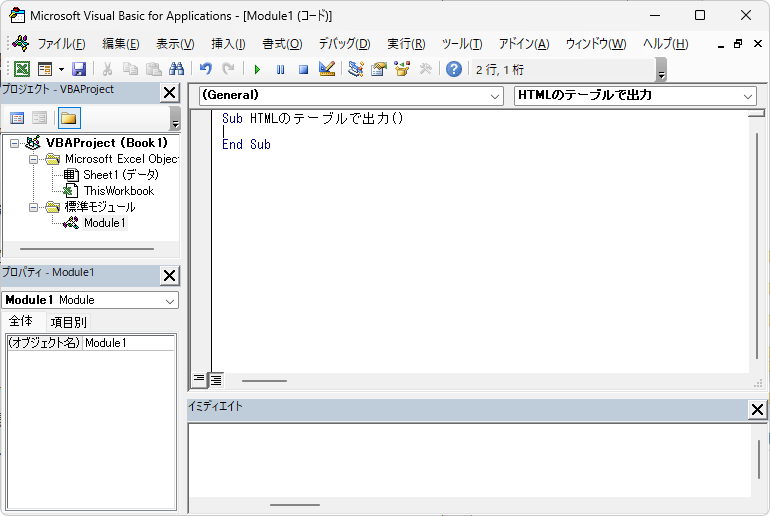
Task: Click the code window vertical scrollbar
Action: pos(757,245)
